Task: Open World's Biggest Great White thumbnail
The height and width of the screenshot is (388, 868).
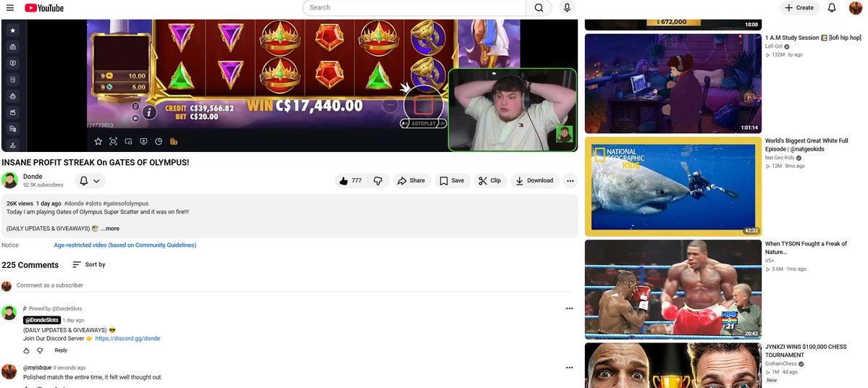Action: tap(673, 187)
